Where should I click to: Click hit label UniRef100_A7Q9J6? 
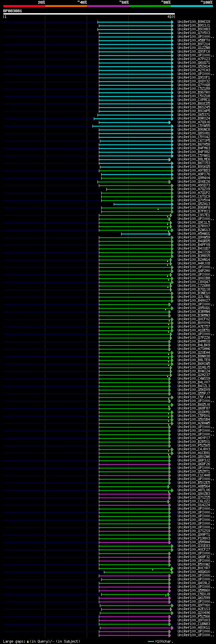pyautogui.click(x=194, y=122)
